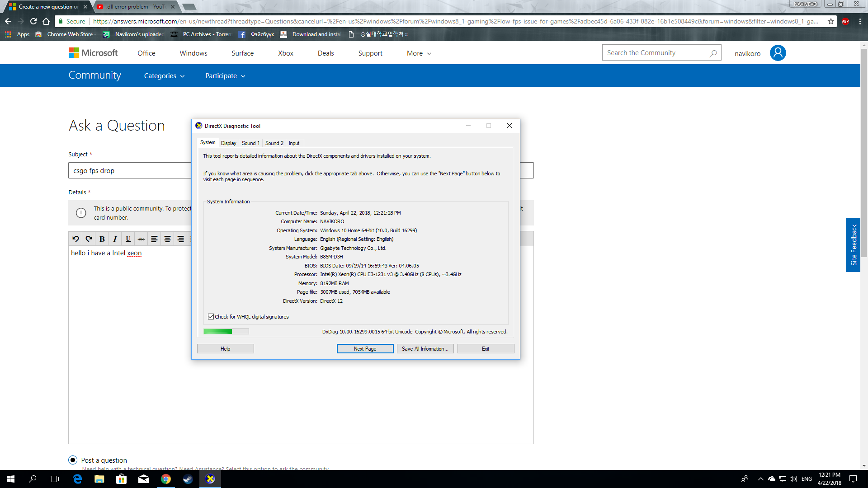Click ENG language indicator in tray

click(807, 479)
